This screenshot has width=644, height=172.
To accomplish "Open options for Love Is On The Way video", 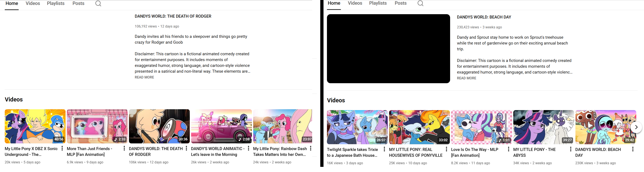I will 509,149.
